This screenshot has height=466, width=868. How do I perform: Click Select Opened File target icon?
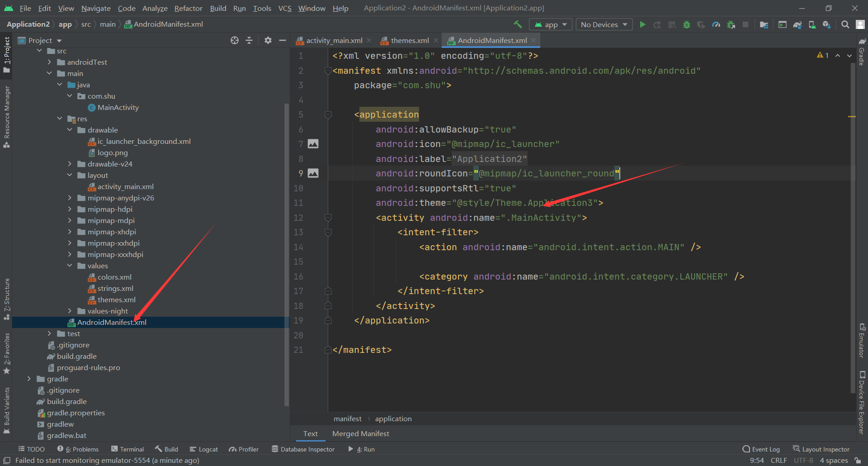click(235, 40)
